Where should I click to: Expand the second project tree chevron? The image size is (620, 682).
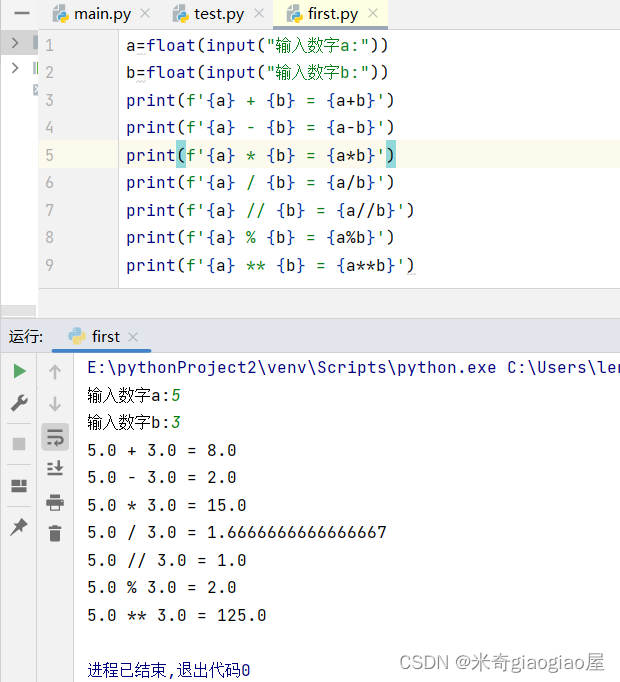coord(15,68)
